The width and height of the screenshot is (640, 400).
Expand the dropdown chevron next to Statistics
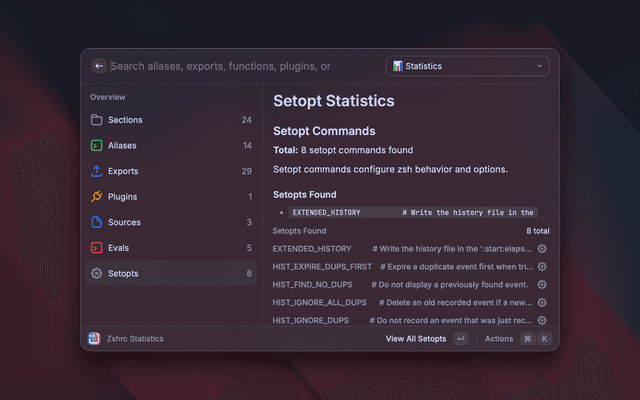point(540,66)
